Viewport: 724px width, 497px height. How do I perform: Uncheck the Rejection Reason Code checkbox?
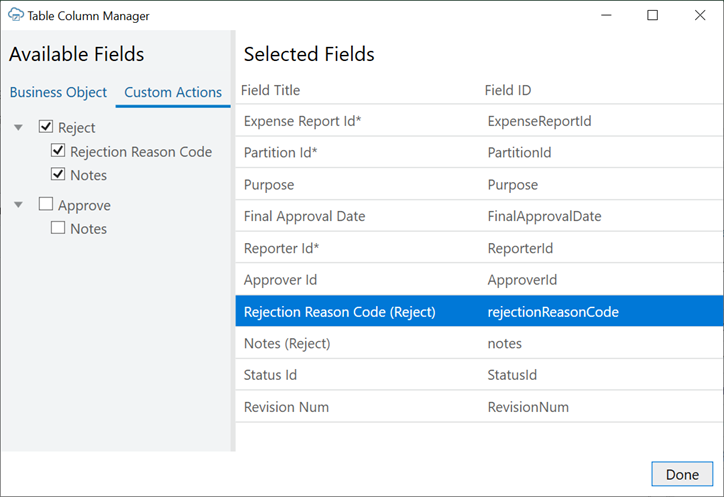point(58,151)
